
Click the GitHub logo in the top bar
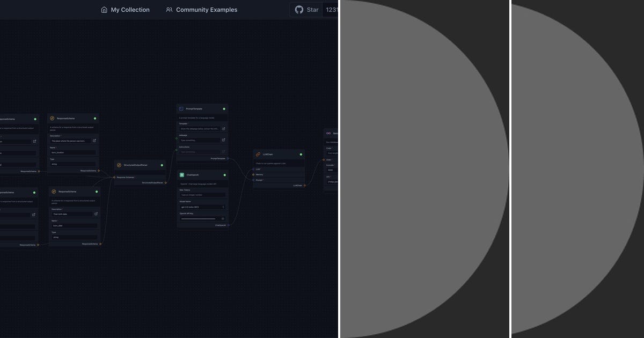point(299,10)
